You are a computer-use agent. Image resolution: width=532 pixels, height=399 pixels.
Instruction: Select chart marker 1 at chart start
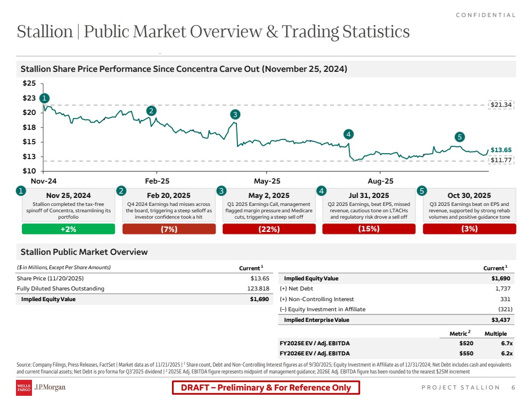[44, 98]
